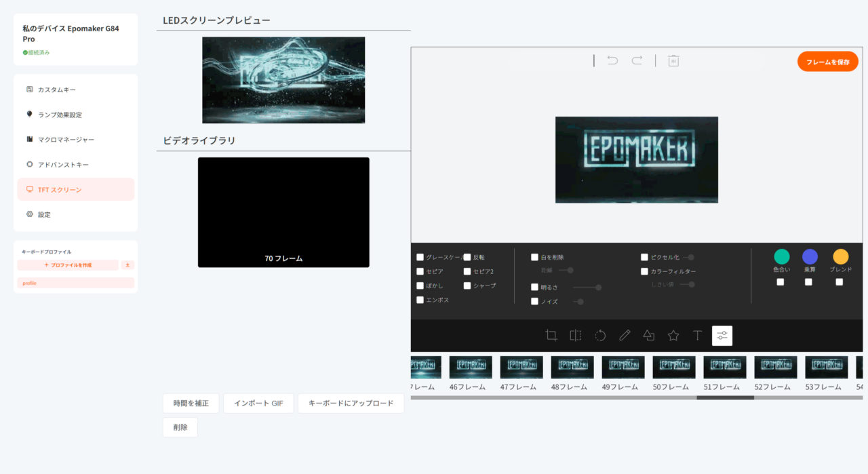The image size is (868, 474).
Task: Click the Flip image tool icon
Action: (x=576, y=336)
